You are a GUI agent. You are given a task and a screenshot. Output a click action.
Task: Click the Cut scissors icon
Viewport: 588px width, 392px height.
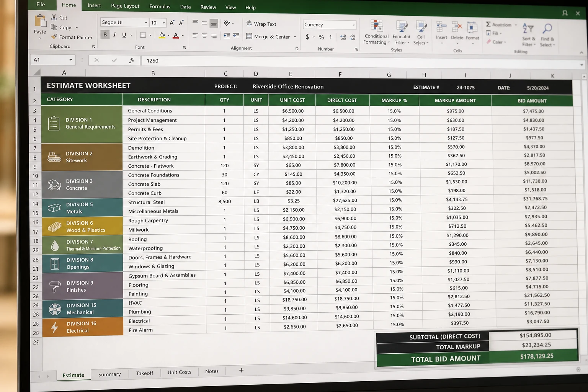click(54, 17)
